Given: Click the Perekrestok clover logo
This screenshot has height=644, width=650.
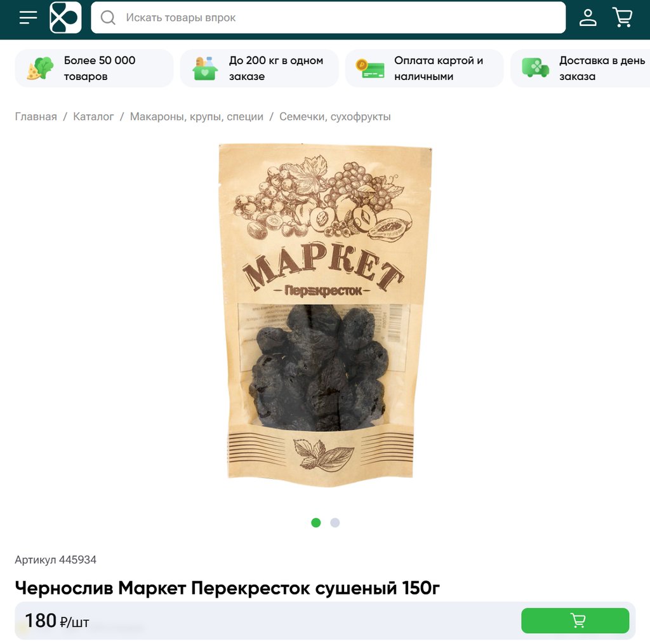Looking at the screenshot, I should [x=65, y=17].
